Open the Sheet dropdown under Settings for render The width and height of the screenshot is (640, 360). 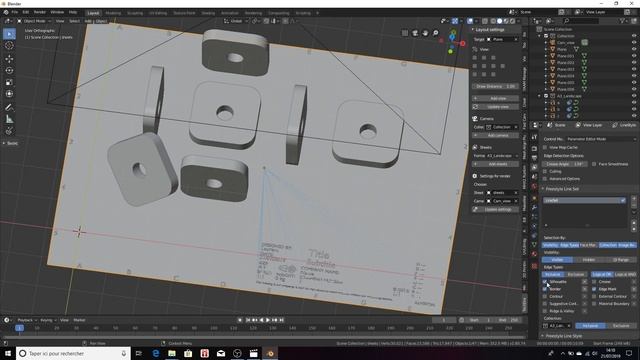(x=502, y=193)
